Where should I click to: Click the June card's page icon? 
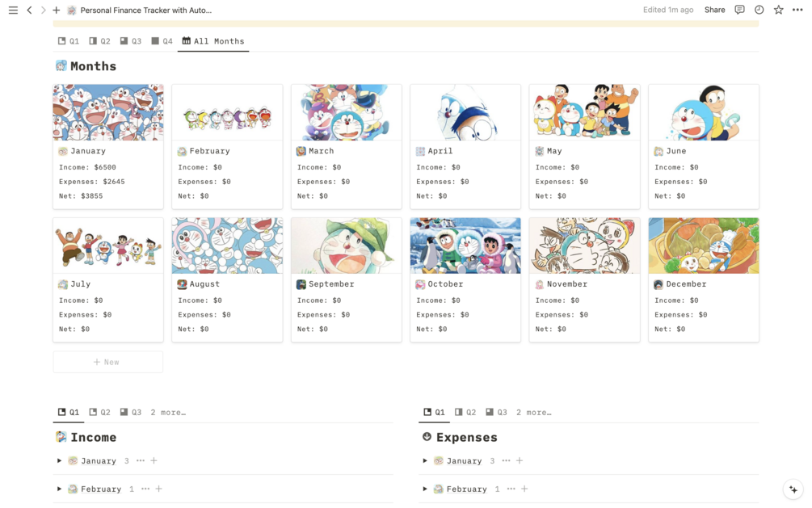click(658, 151)
